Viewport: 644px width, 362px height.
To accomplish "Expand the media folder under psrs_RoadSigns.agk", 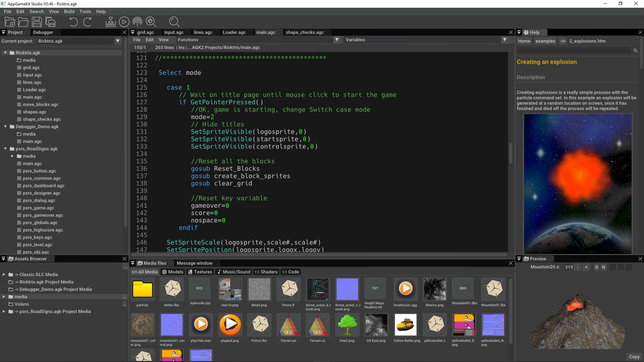I will (x=12, y=156).
